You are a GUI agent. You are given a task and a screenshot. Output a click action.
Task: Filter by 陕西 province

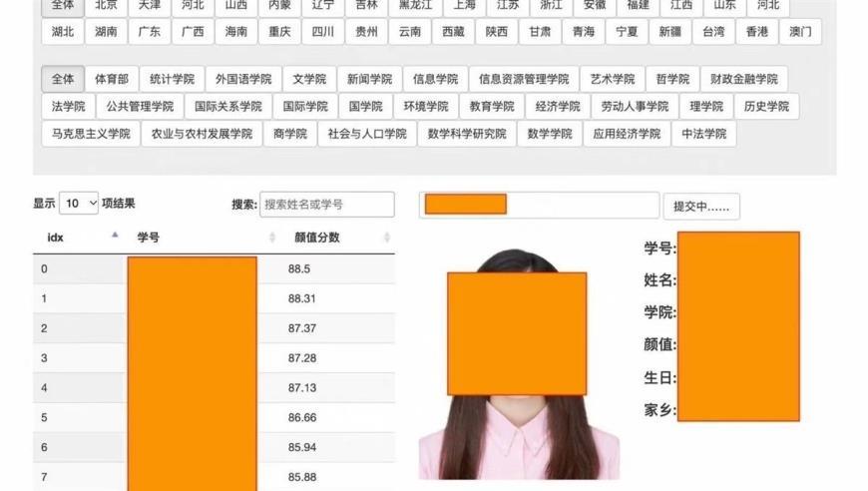click(x=497, y=32)
